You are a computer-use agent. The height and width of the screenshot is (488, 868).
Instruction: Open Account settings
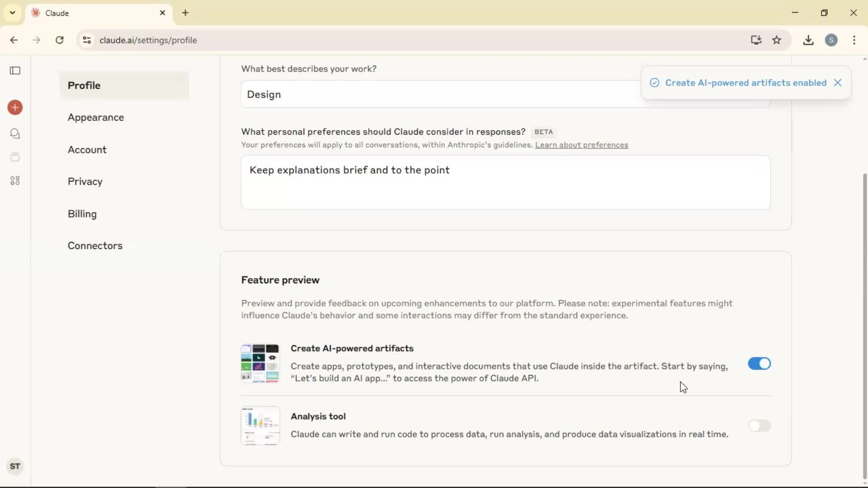pyautogui.click(x=87, y=150)
